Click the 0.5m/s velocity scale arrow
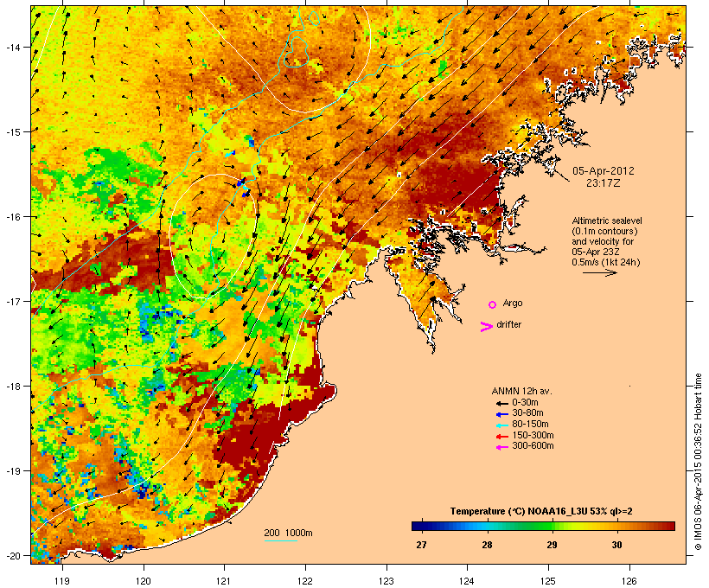The image size is (709, 588). (599, 272)
